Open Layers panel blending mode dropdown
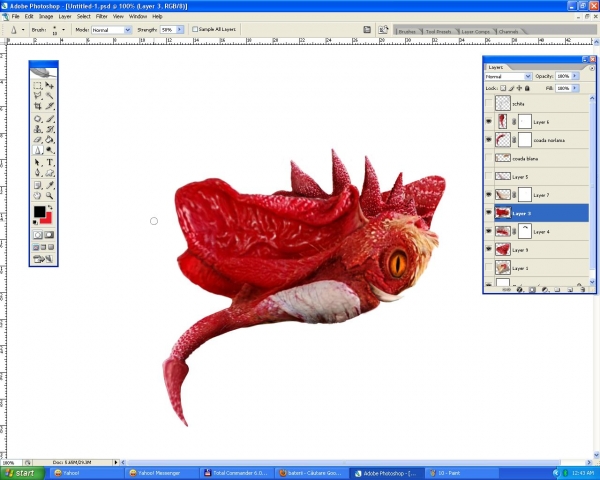 click(x=508, y=76)
